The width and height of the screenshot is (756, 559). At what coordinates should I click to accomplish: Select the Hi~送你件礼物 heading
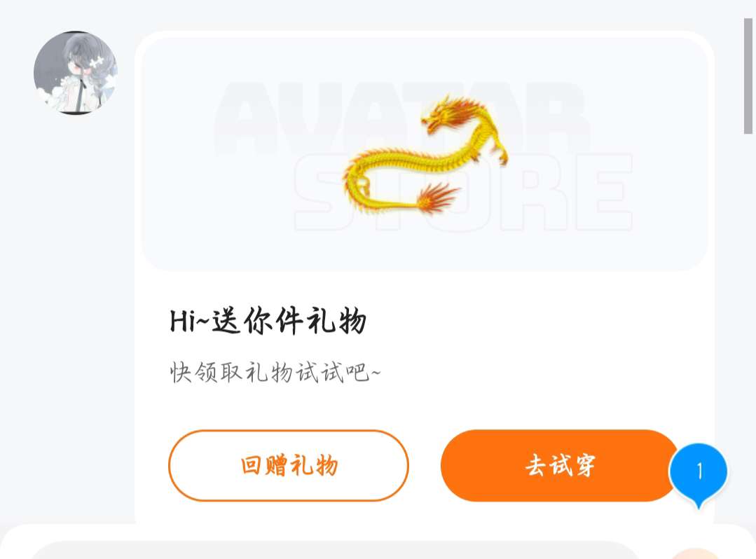click(268, 321)
